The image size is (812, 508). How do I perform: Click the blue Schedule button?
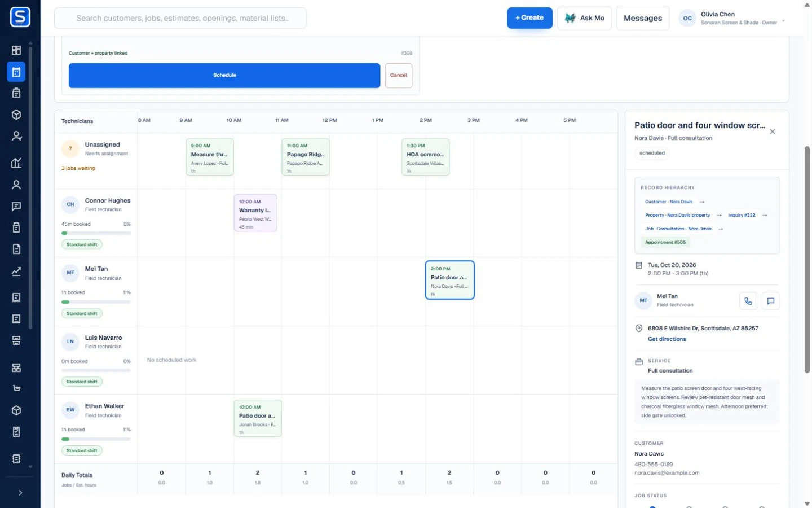[x=224, y=75]
